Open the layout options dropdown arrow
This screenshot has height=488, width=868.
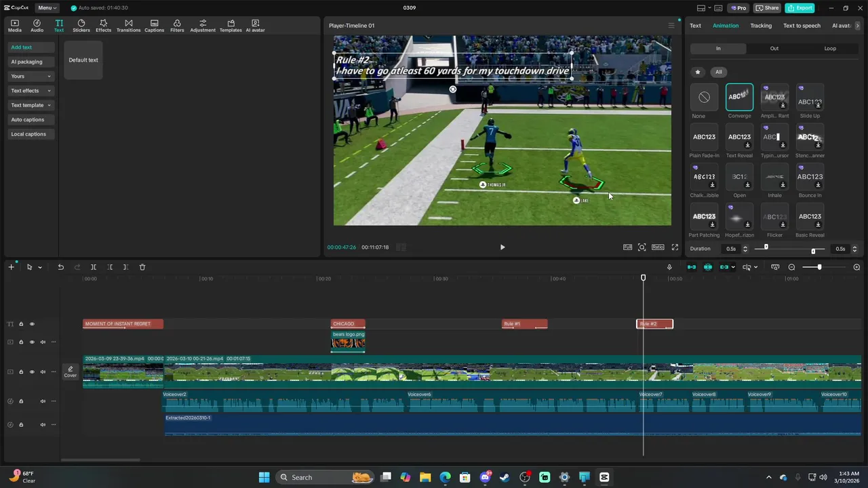(710, 8)
